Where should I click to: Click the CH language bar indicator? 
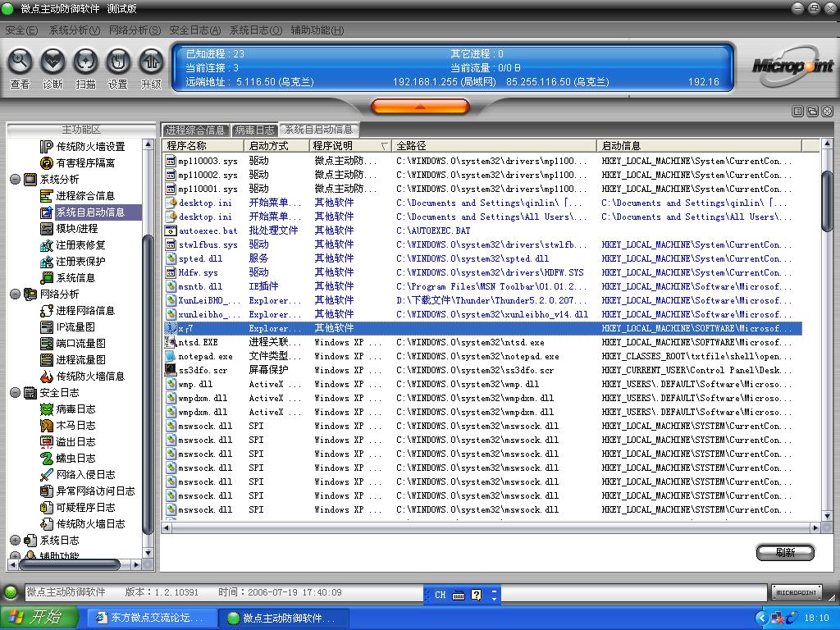tap(441, 595)
